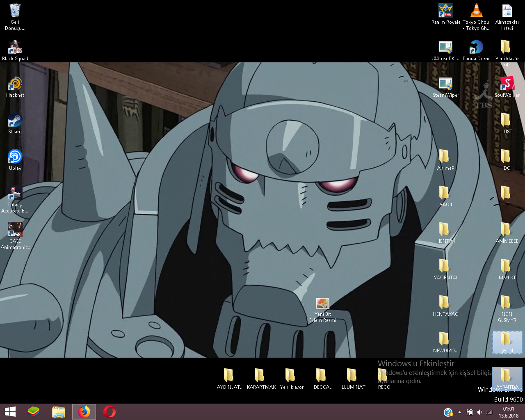Image resolution: width=525 pixels, height=420 pixels.
Task: Launch the Black Squad game shortcut
Action: tap(15, 50)
